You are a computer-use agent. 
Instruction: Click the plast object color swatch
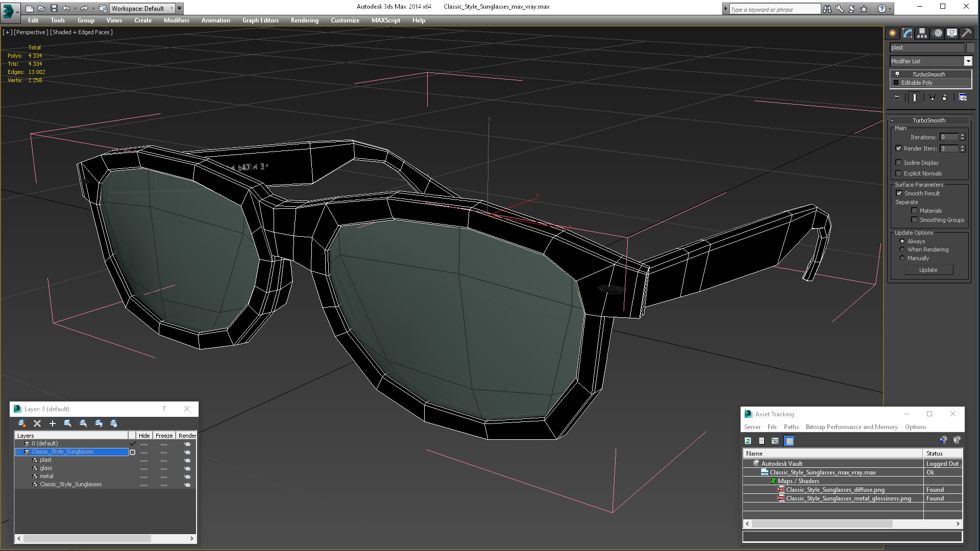tap(970, 47)
